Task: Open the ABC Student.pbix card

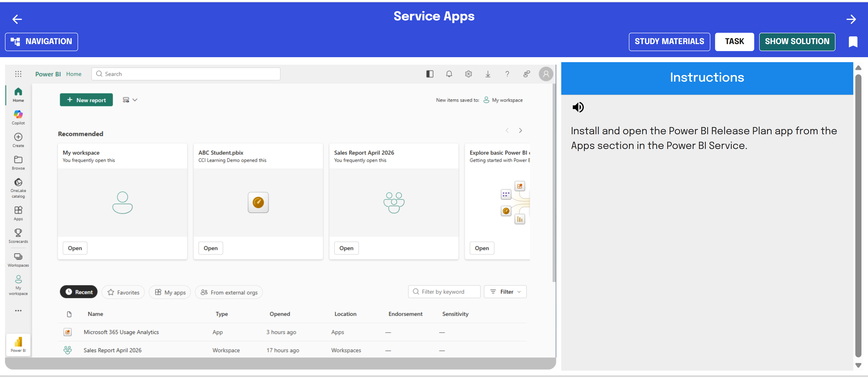Action: (211, 248)
